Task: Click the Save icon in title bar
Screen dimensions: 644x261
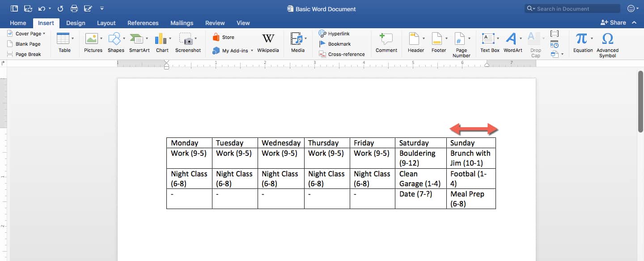Action: pyautogui.click(x=28, y=9)
